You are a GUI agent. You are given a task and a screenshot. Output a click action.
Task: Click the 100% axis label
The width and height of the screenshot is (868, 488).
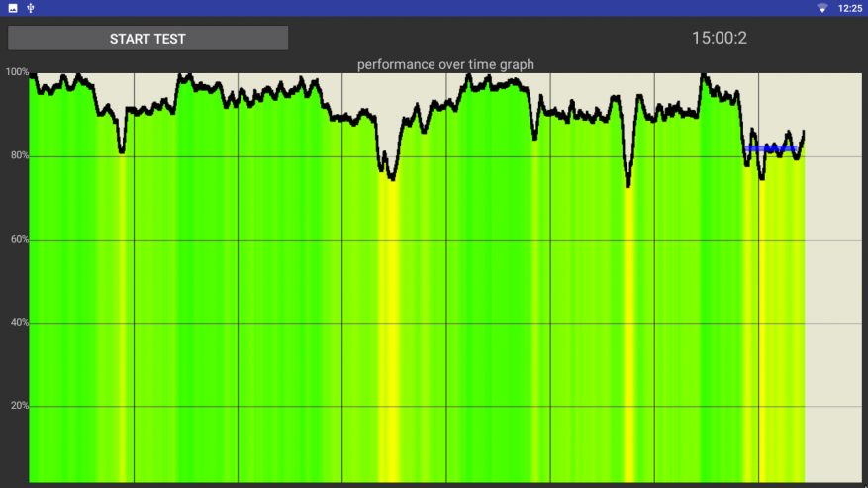tap(17, 72)
